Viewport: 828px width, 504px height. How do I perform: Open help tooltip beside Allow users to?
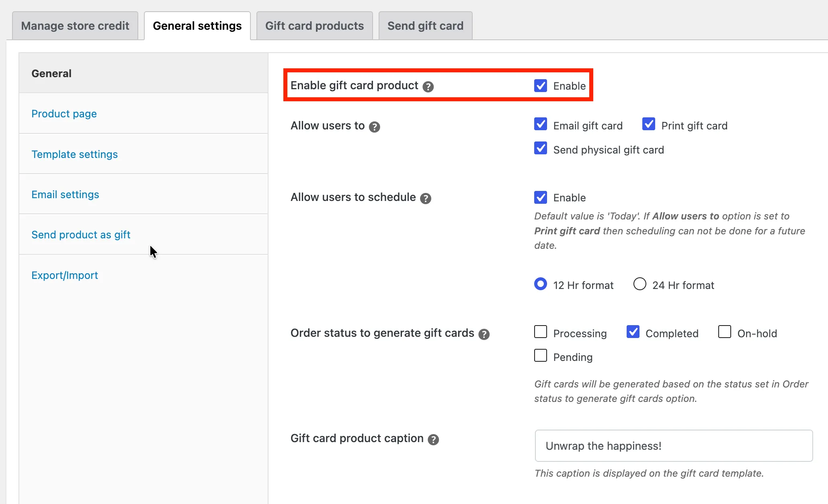(x=375, y=127)
